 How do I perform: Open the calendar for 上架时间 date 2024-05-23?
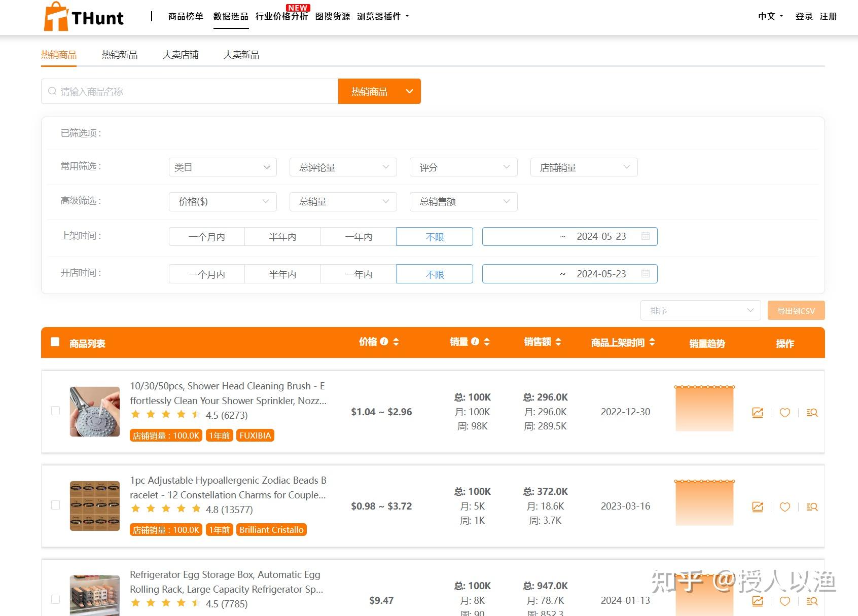646,236
